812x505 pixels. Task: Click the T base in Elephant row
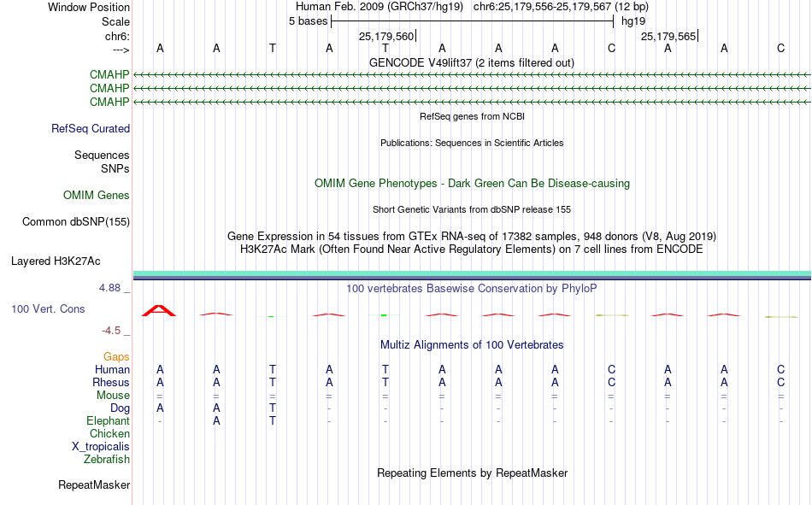click(273, 420)
